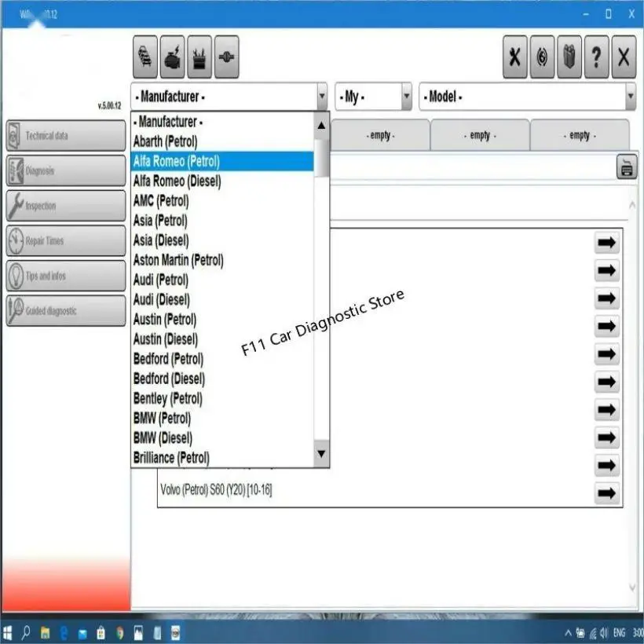Select Brilliance (Petrol) entry
644x644 pixels.
(222, 458)
